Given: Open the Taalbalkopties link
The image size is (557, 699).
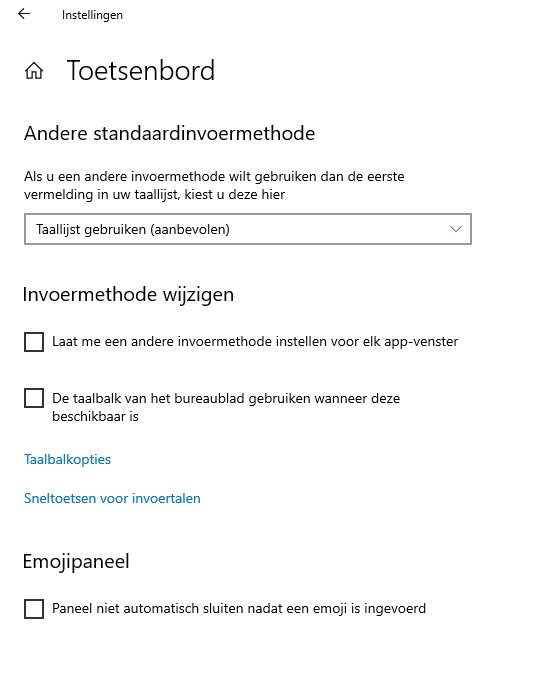Looking at the screenshot, I should pyautogui.click(x=67, y=460).
